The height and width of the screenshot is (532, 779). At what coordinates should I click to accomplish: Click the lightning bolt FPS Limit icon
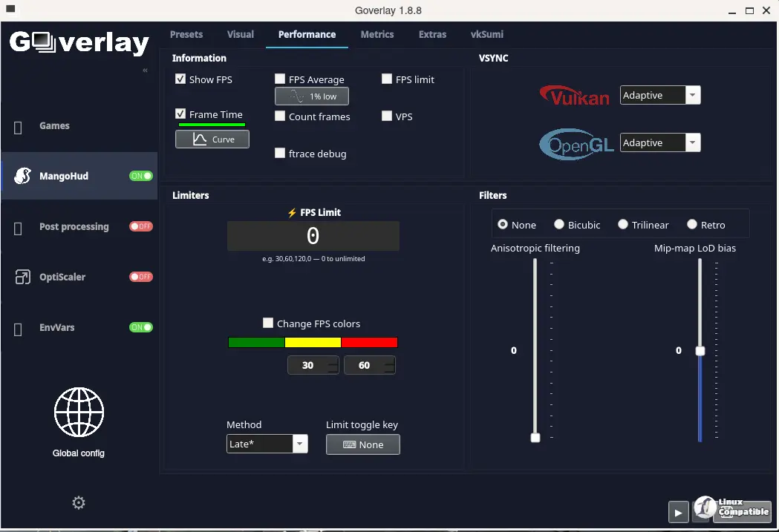click(292, 212)
